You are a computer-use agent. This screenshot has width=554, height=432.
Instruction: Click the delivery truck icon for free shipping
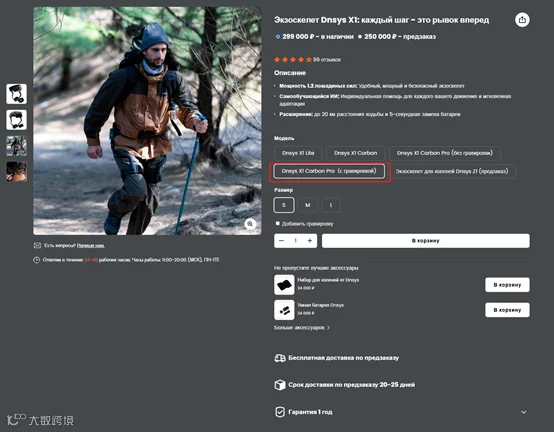point(280,358)
